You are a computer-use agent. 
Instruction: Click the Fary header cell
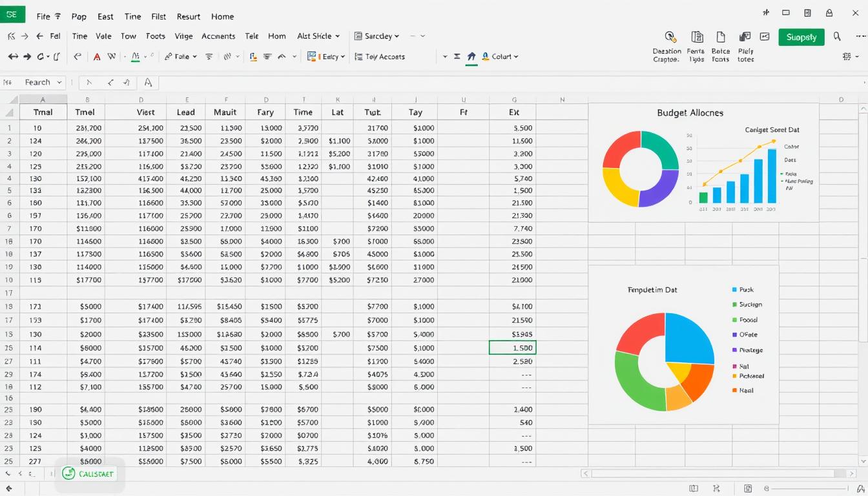(265, 112)
